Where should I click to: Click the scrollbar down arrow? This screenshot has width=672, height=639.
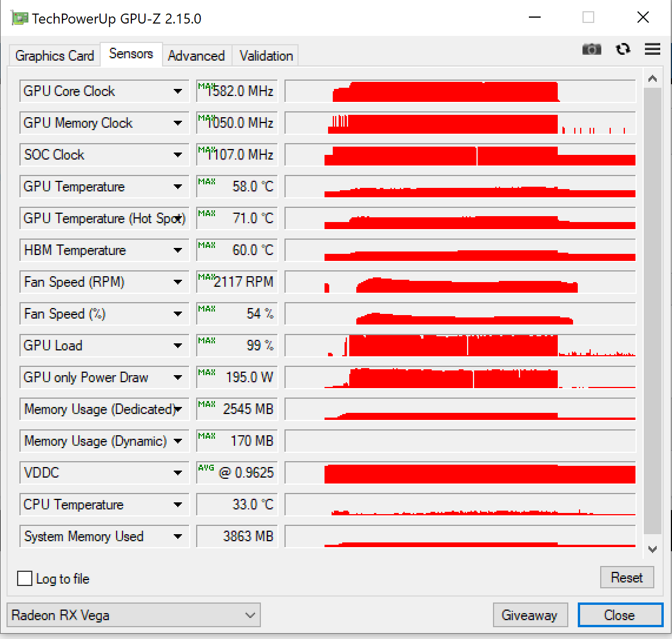click(x=653, y=549)
